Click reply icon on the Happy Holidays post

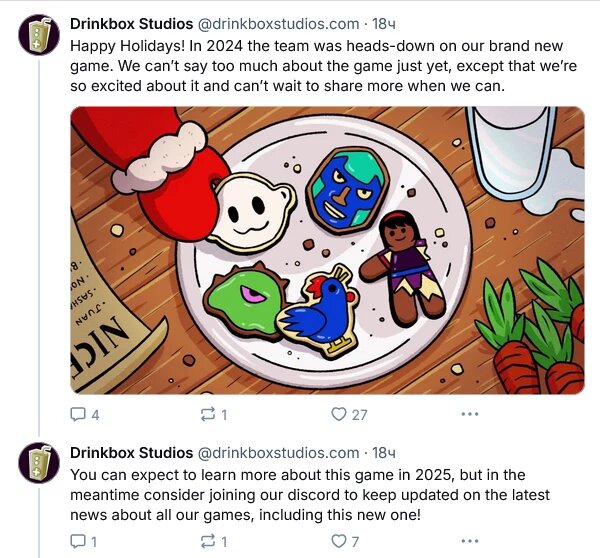79,414
